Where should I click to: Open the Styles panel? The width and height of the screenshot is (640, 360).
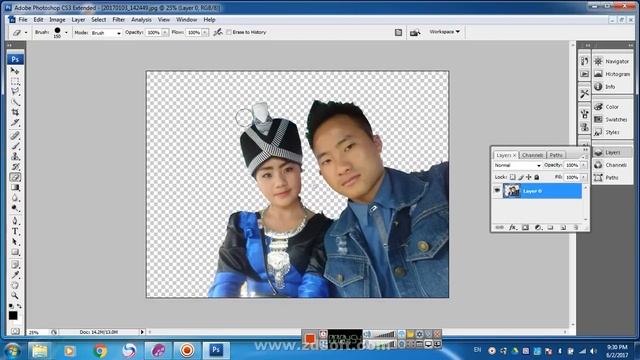tap(612, 132)
